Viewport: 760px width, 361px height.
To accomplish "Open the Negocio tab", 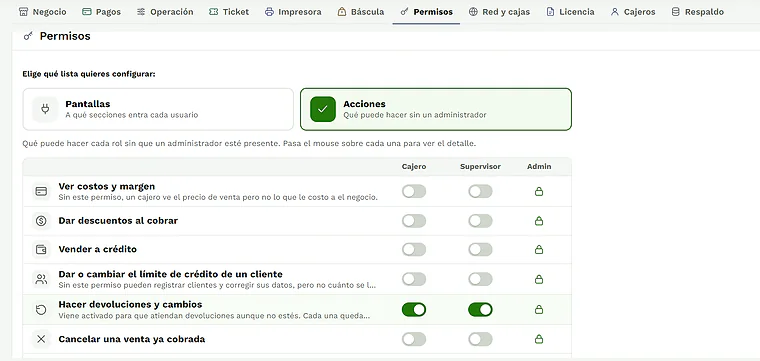I will click(43, 12).
